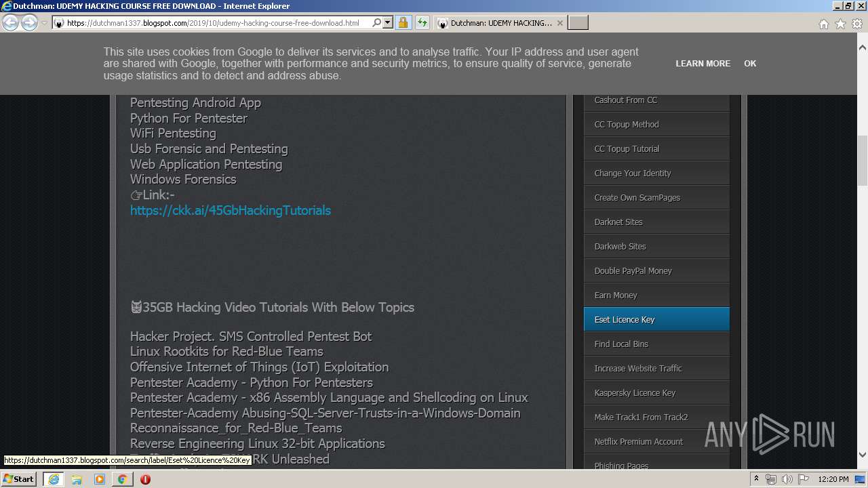Open Google Chrome from the taskbar
This screenshot has height=488, width=868.
click(x=123, y=479)
